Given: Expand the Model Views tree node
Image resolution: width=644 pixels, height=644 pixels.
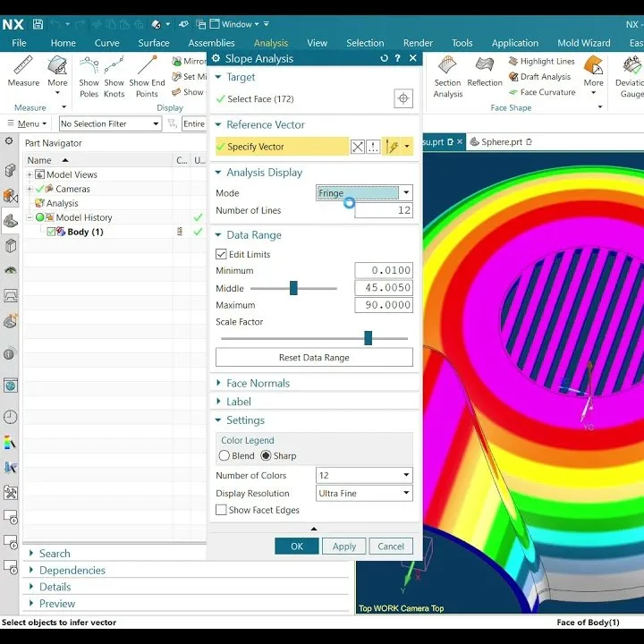Looking at the screenshot, I should tap(30, 174).
